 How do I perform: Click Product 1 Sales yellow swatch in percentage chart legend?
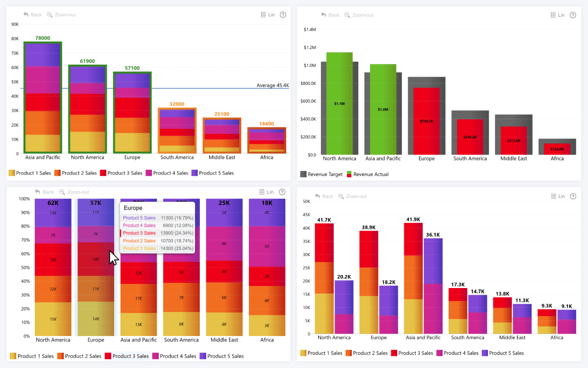pyautogui.click(x=13, y=356)
